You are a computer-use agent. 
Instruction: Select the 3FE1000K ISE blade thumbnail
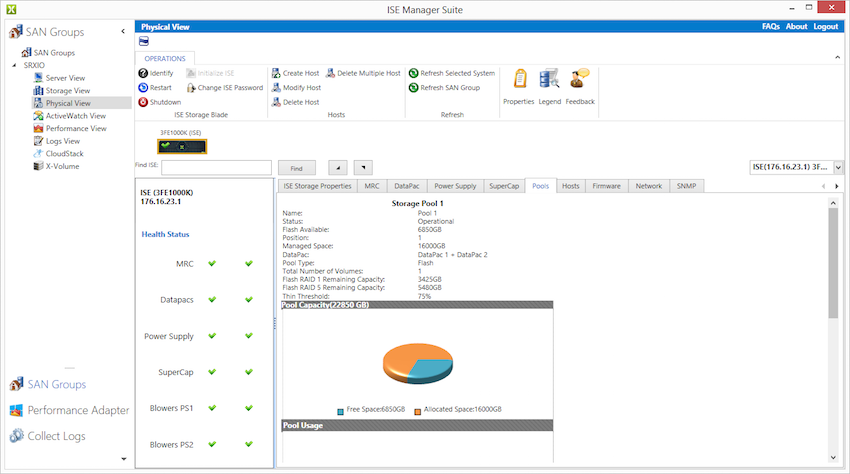pyautogui.click(x=182, y=146)
